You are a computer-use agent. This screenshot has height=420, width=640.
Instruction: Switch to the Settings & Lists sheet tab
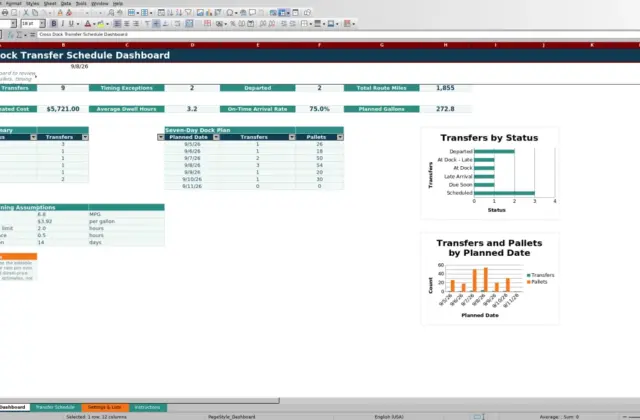coord(104,407)
